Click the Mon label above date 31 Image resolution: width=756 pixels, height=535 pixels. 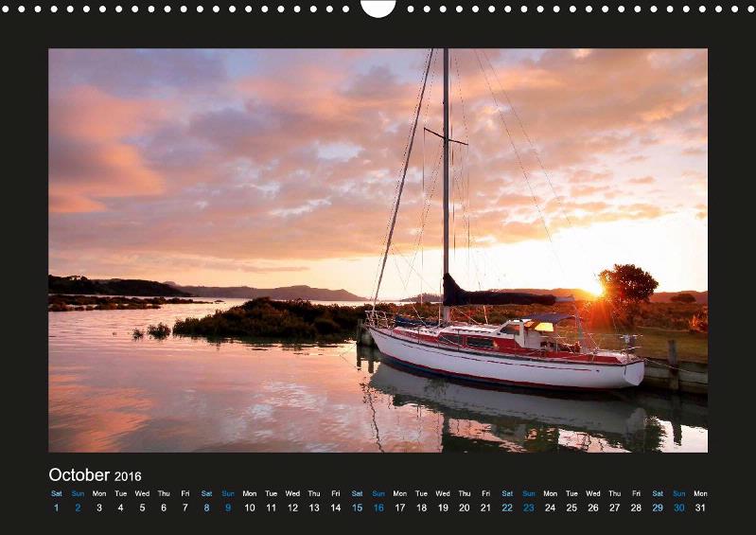(700, 493)
